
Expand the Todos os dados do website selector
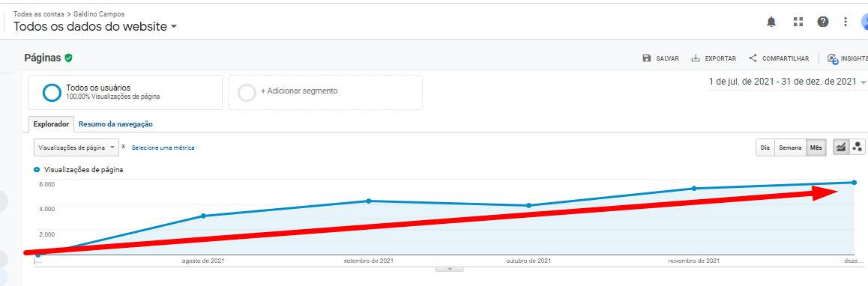[95, 26]
